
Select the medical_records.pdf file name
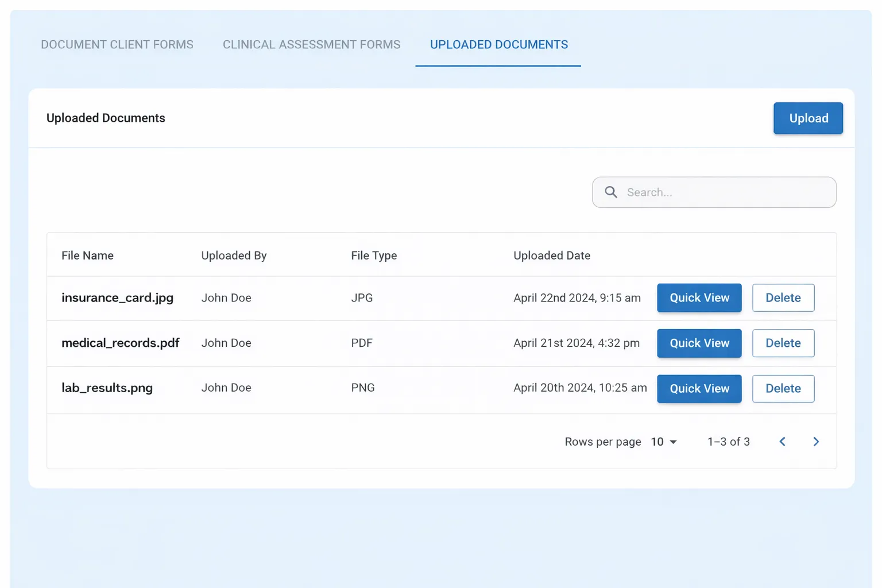120,343
